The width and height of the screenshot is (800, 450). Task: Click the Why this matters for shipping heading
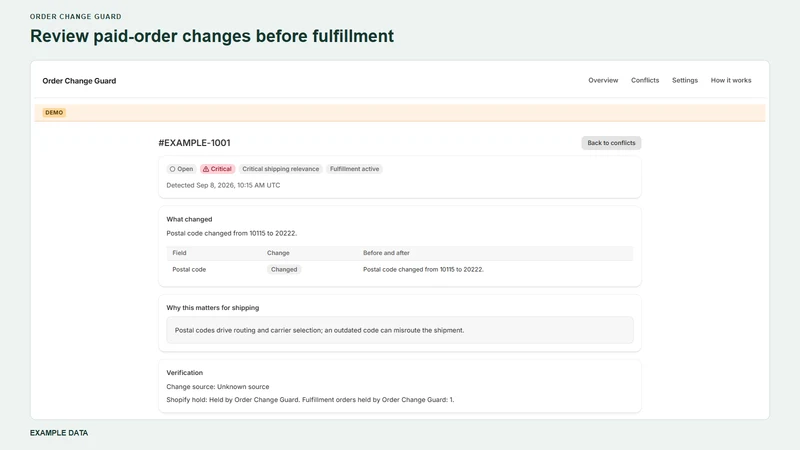pyautogui.click(x=213, y=308)
